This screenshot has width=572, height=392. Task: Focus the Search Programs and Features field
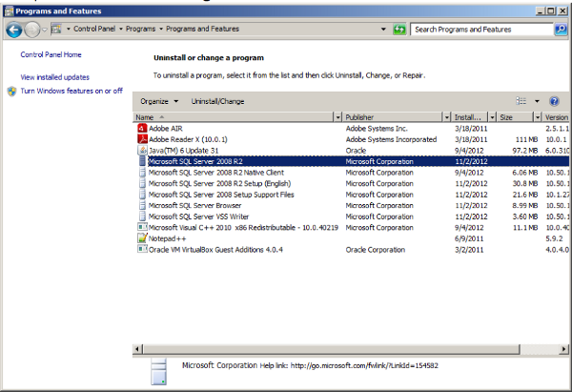pos(481,30)
